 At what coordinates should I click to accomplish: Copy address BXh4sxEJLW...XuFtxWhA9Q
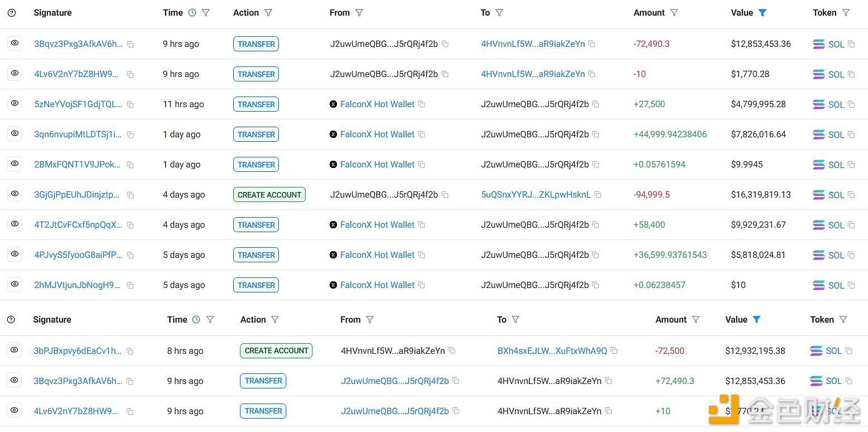(x=614, y=351)
